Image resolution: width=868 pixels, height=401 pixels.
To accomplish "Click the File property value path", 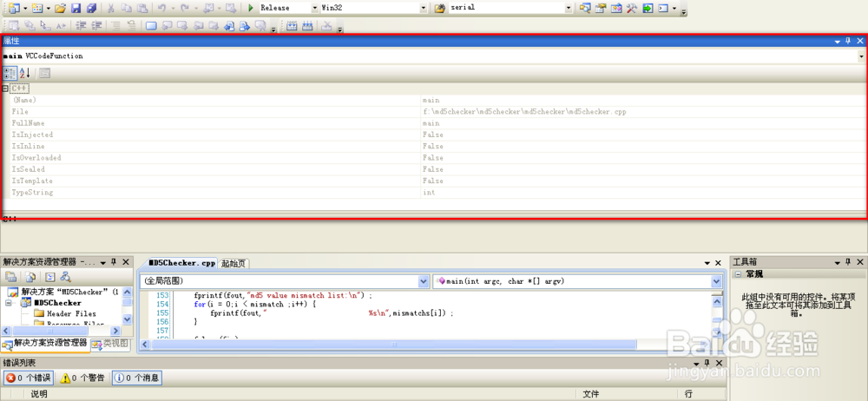I will tap(524, 111).
